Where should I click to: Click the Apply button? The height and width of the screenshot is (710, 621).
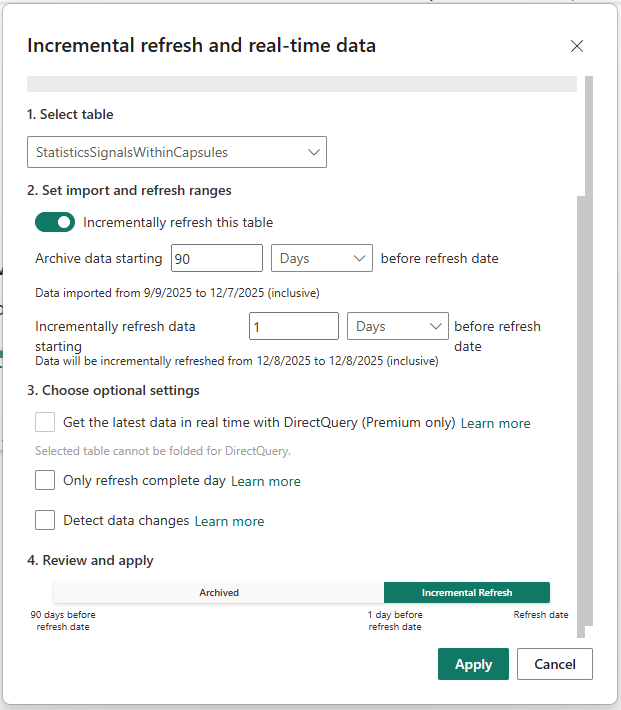tap(473, 664)
